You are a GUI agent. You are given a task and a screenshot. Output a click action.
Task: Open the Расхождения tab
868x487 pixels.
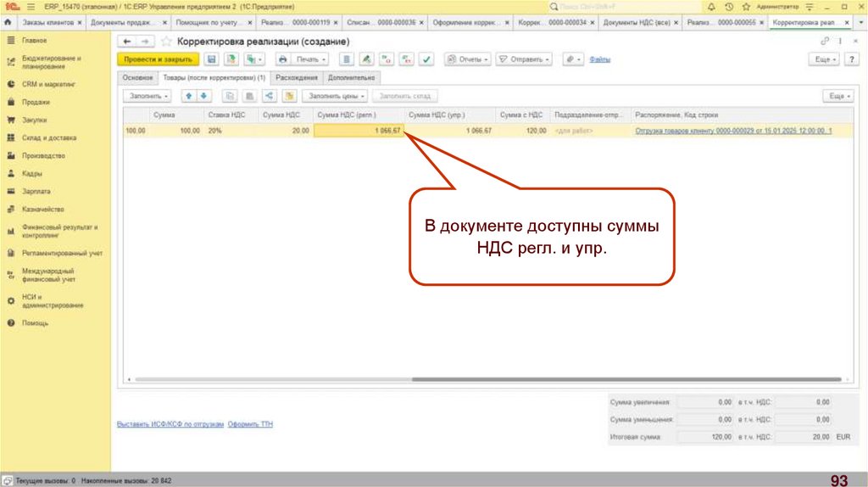point(297,77)
